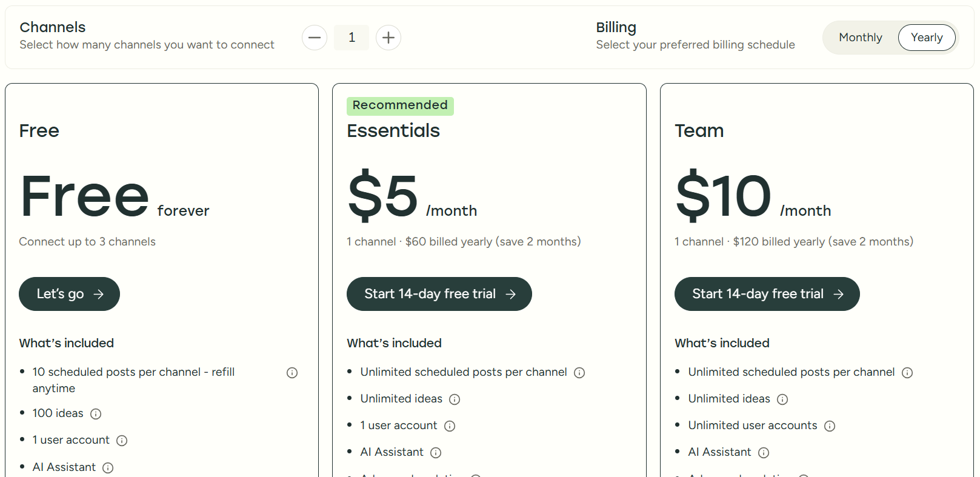This screenshot has height=477, width=980.
Task: Increase channel count with plus button
Action: (x=388, y=38)
